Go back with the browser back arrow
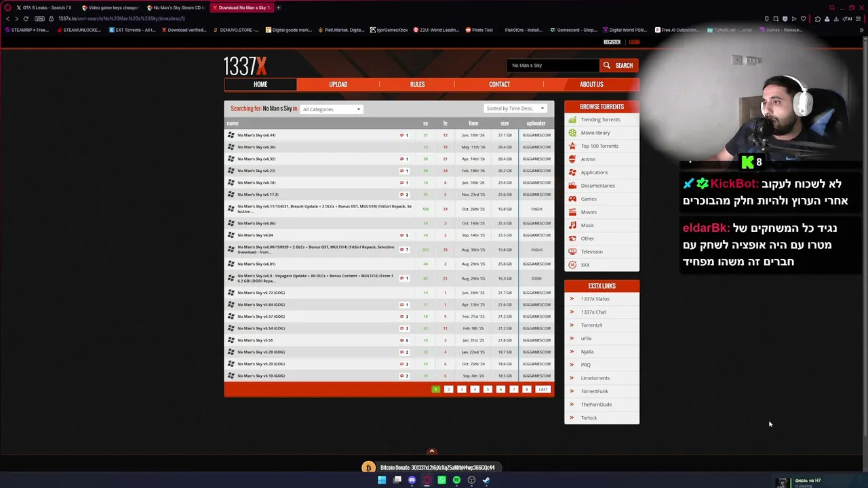 (8, 18)
